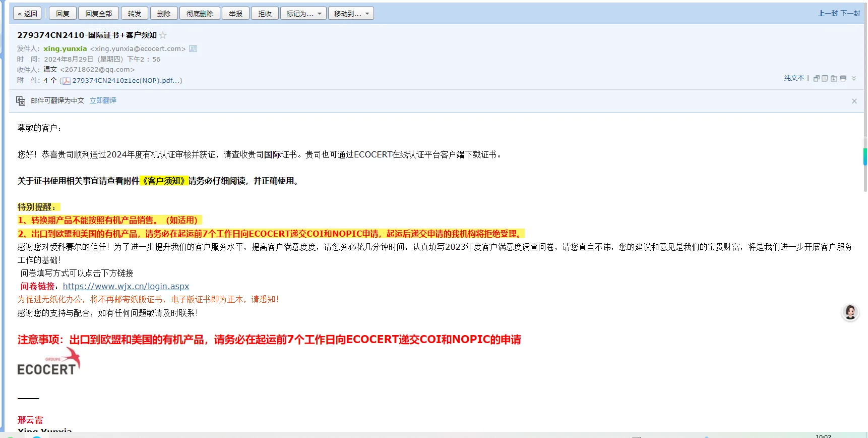The image size is (868, 438).
Task: Click the email subject 279374CN2410-国际证书+客户须知
Action: pyautogui.click(x=87, y=35)
